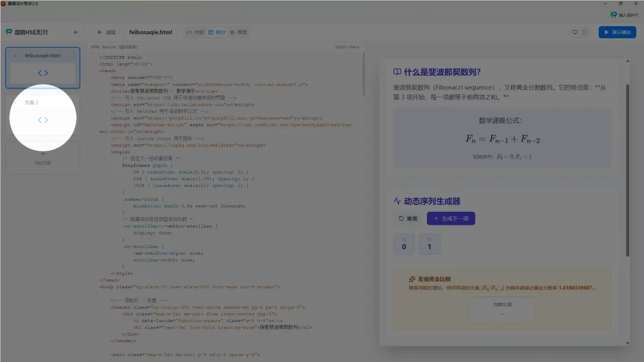The height and width of the screenshot is (362, 644).
Task: Click the activity icon beside 动态序列生成器
Action: 397,201
